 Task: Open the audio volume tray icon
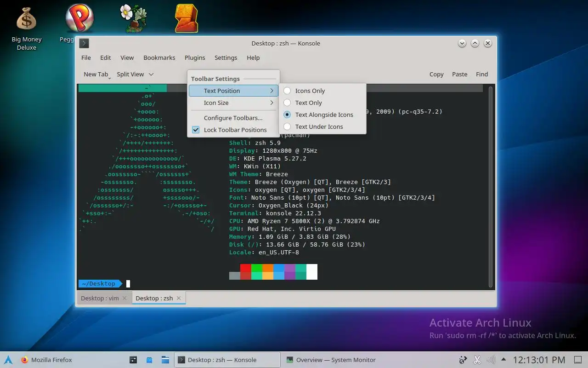coord(491,360)
